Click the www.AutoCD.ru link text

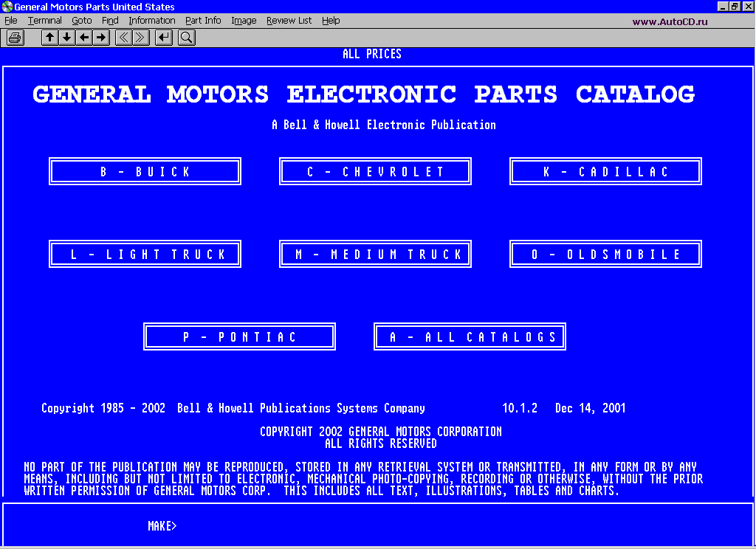670,21
